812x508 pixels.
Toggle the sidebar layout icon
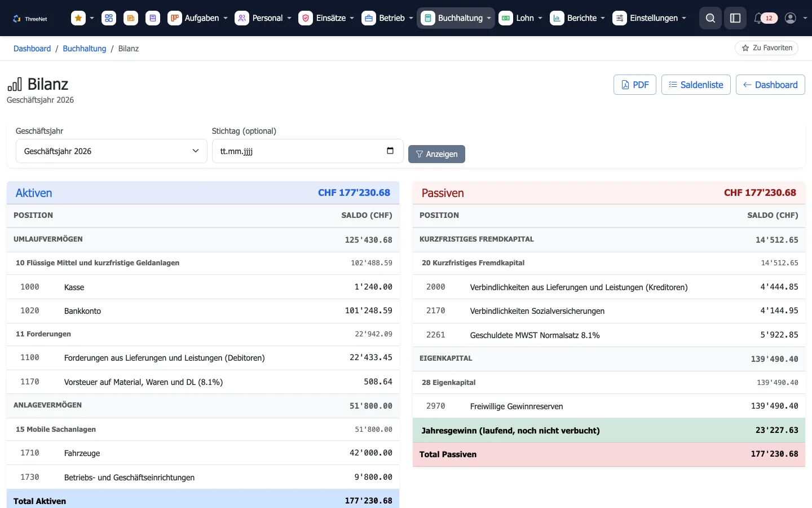pyautogui.click(x=735, y=18)
